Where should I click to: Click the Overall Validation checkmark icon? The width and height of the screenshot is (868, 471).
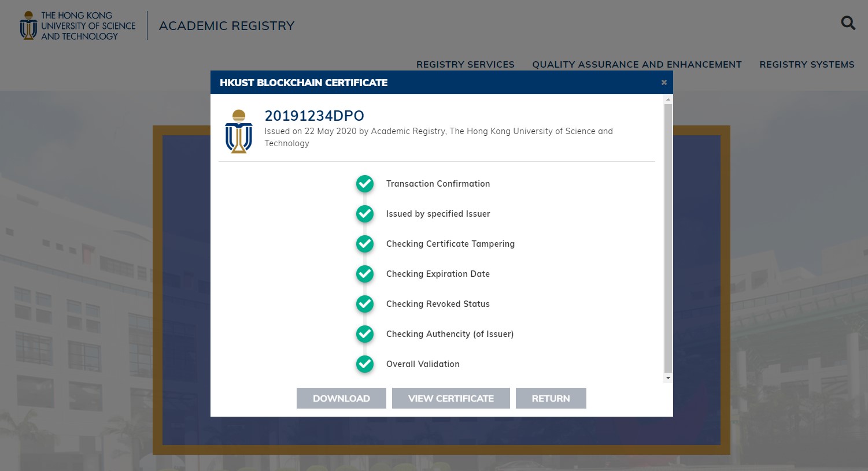tap(365, 364)
